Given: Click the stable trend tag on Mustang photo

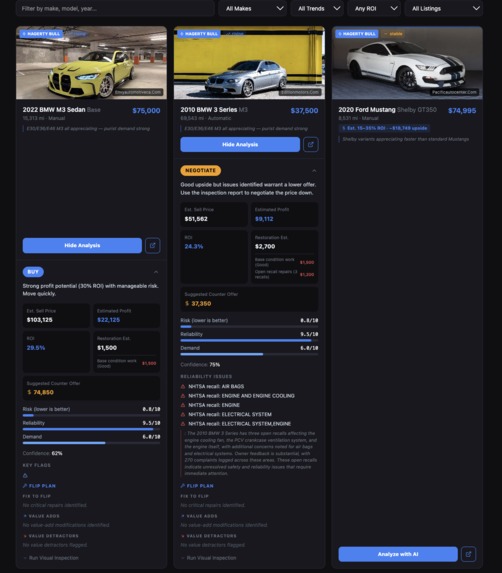Looking at the screenshot, I should 393,34.
